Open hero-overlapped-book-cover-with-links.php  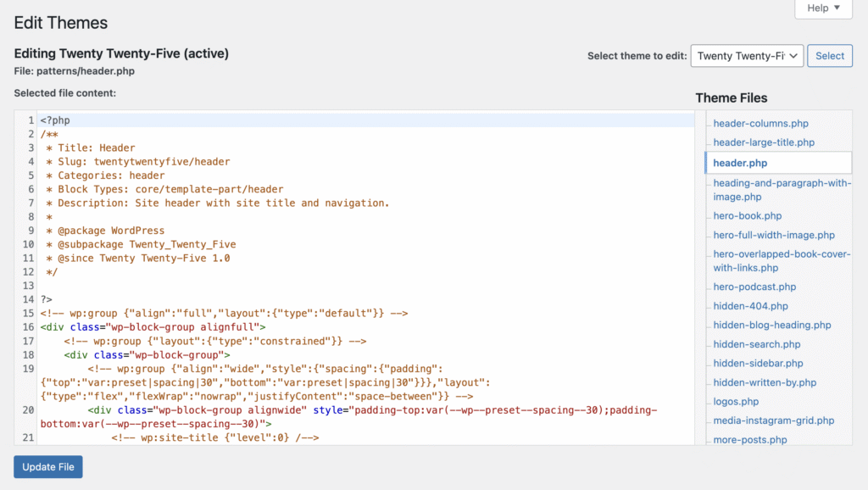coord(780,260)
